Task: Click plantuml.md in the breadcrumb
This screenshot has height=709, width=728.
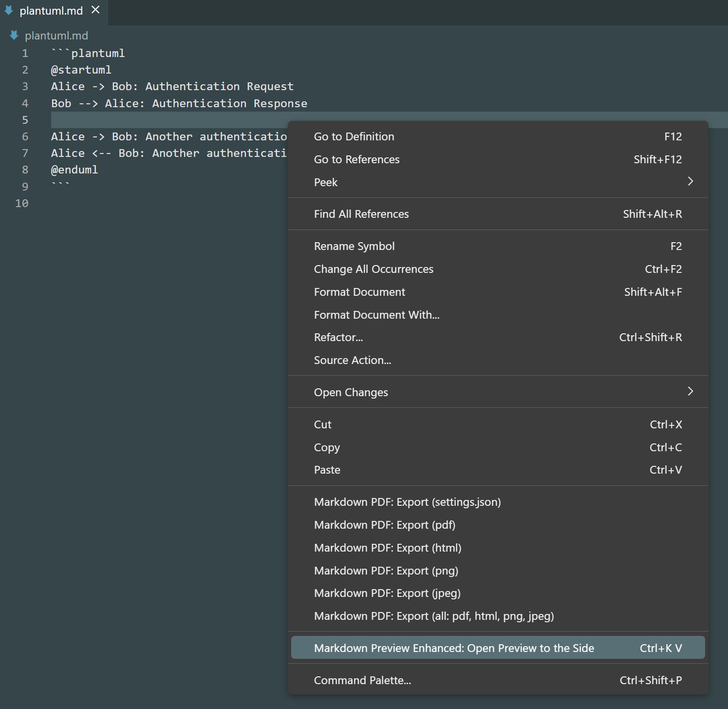Action: pos(56,36)
